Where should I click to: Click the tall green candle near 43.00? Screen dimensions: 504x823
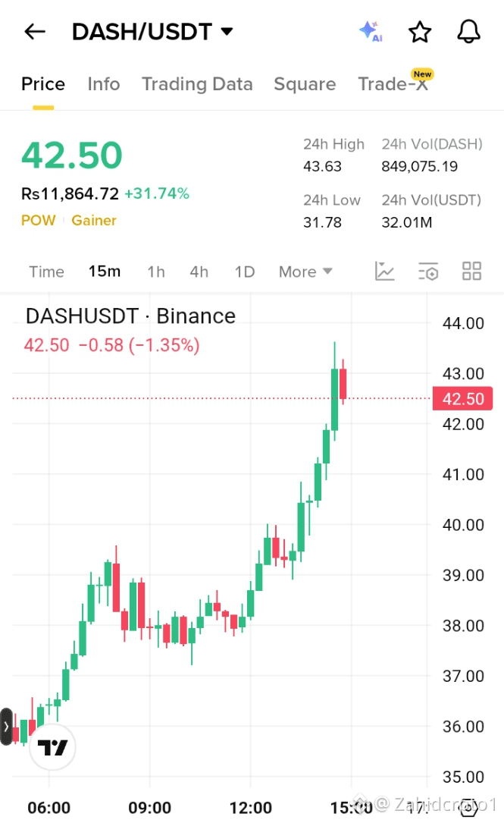[x=334, y=399]
